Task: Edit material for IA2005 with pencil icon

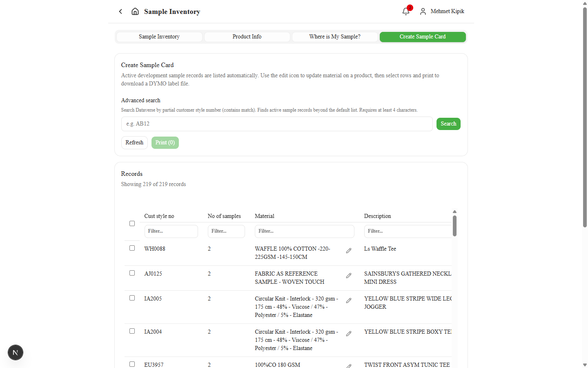Action: 349,301
